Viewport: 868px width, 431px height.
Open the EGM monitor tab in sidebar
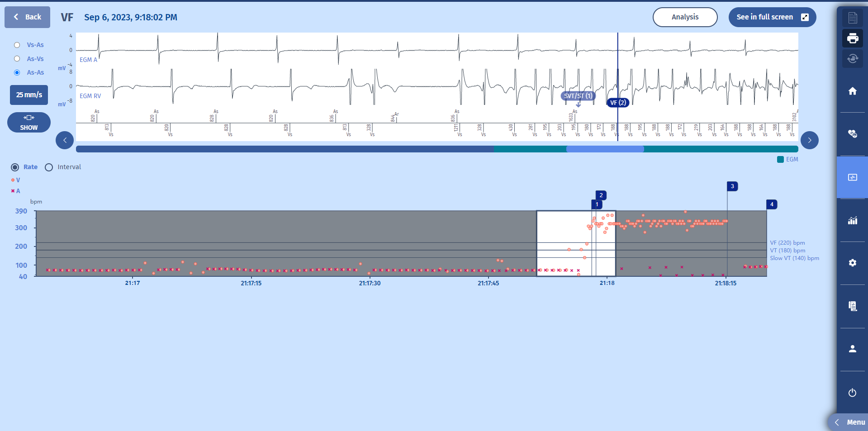point(852,177)
